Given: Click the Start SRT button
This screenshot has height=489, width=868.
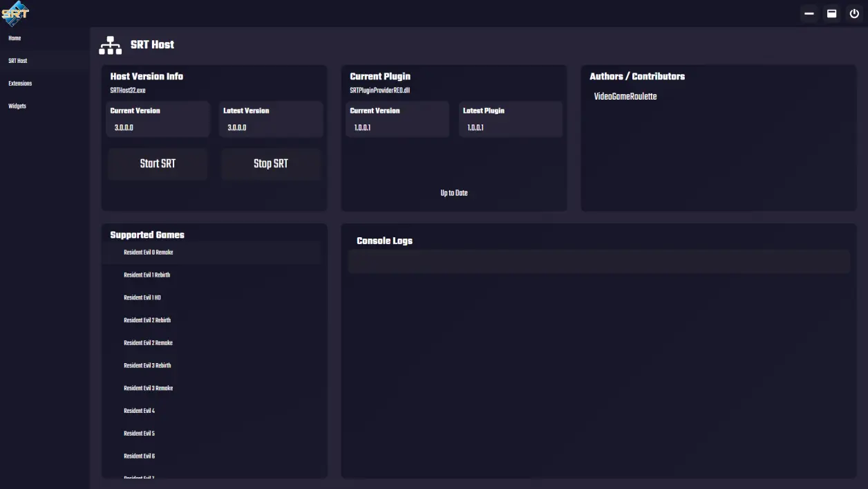Looking at the screenshot, I should click(158, 164).
